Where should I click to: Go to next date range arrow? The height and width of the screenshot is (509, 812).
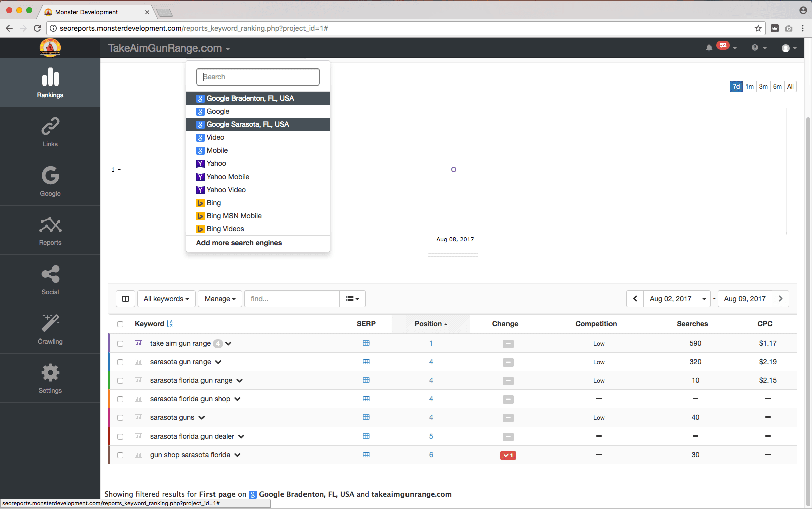780,299
